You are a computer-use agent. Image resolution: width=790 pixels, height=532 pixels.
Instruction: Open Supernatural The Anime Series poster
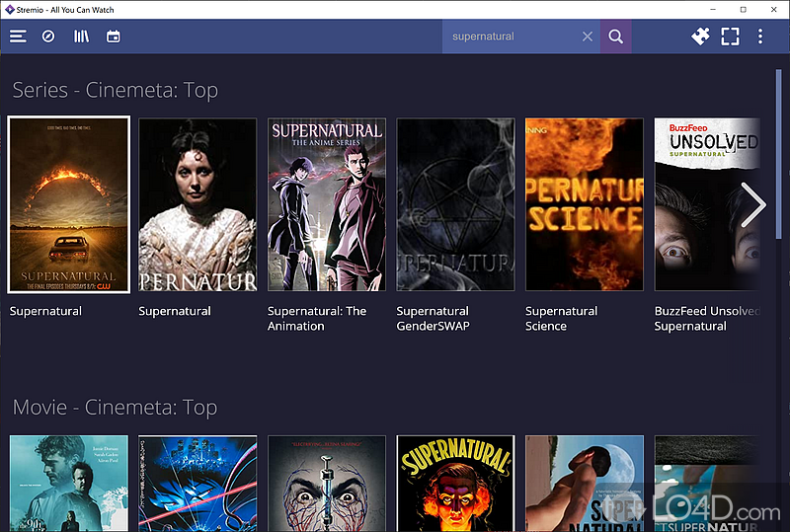click(327, 204)
